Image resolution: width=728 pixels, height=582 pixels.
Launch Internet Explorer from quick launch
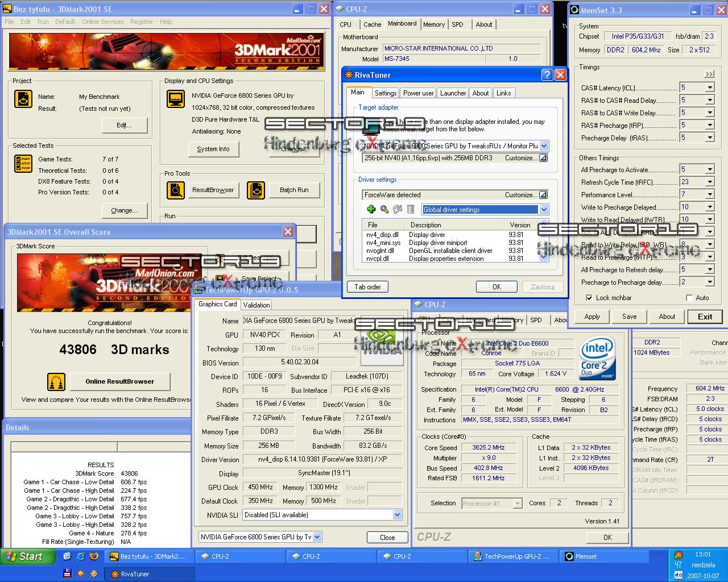tap(81, 556)
